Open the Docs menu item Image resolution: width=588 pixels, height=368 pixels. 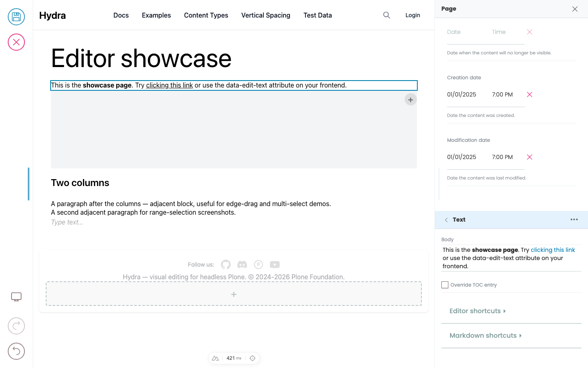click(121, 15)
